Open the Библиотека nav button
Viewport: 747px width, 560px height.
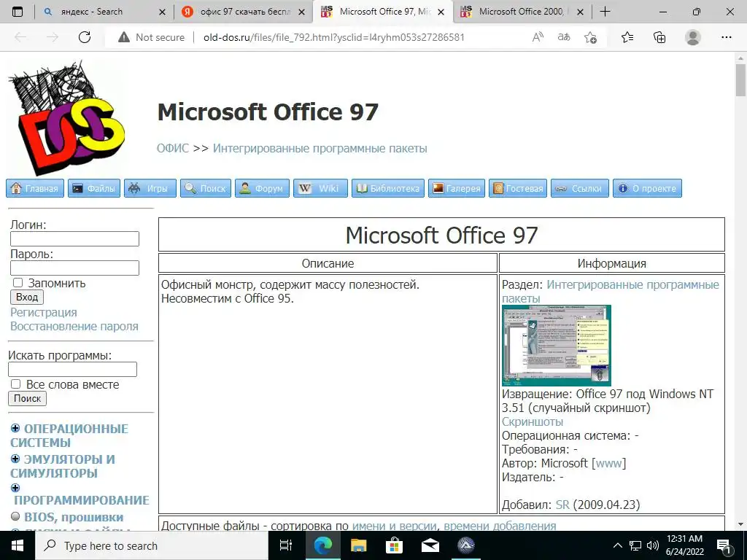[x=388, y=188]
